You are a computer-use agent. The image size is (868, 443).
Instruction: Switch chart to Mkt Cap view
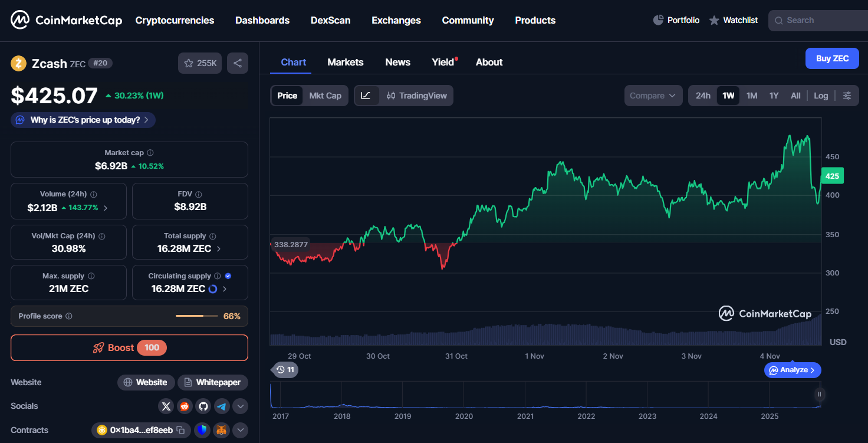[325, 95]
